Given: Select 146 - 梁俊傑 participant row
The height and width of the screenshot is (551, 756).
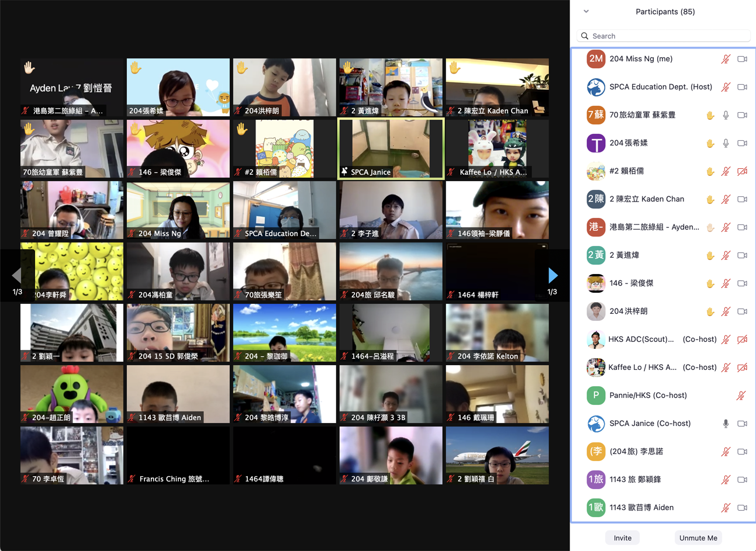Looking at the screenshot, I should 631,283.
